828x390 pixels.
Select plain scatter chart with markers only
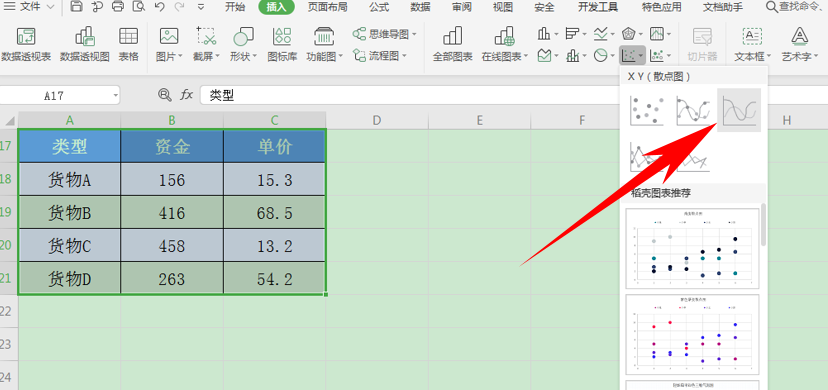click(x=647, y=110)
